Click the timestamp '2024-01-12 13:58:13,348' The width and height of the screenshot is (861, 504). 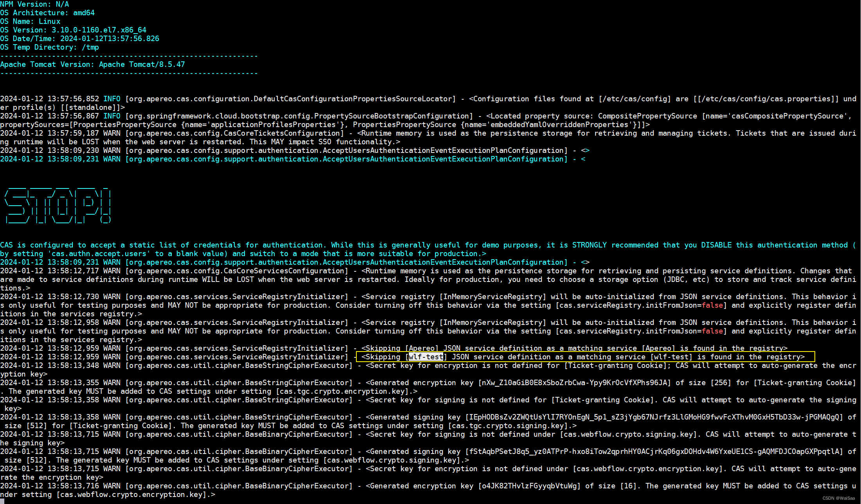click(x=50, y=366)
